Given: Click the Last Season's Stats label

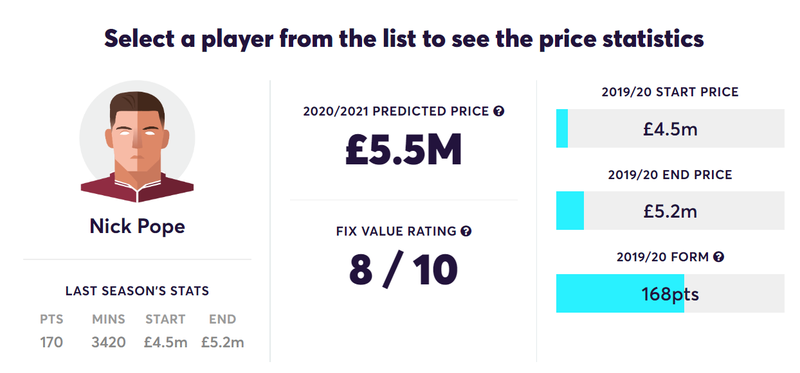Looking at the screenshot, I should [x=137, y=291].
